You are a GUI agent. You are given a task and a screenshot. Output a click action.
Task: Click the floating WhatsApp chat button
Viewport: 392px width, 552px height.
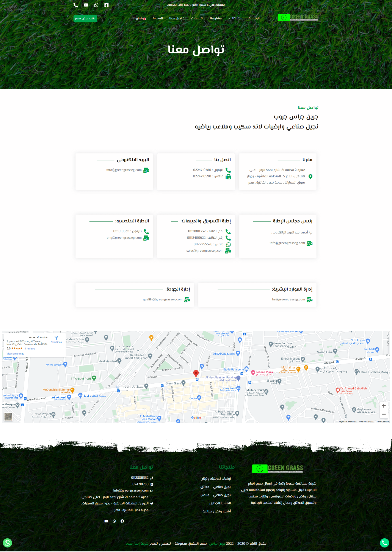coord(8,543)
